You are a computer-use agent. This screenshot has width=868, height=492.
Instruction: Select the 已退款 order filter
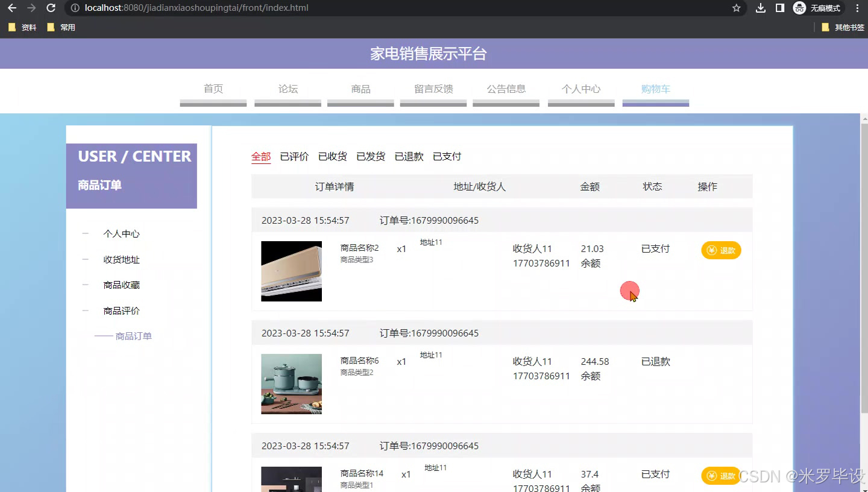click(x=409, y=156)
